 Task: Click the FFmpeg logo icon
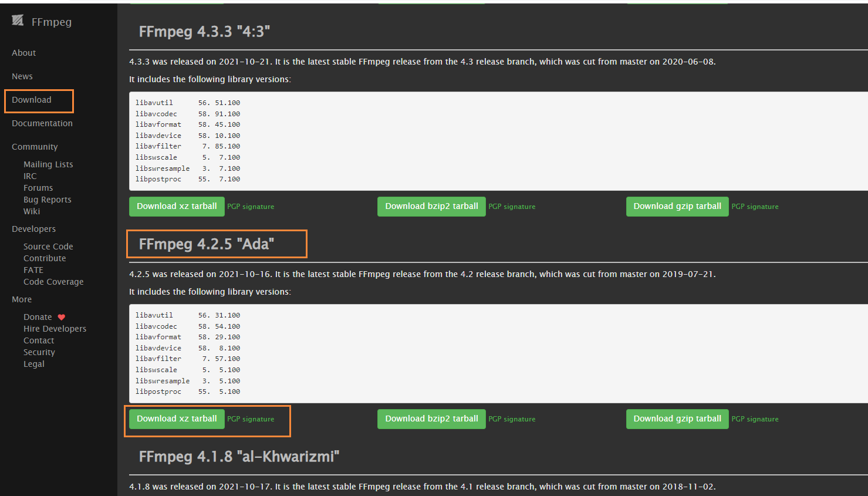[x=18, y=21]
